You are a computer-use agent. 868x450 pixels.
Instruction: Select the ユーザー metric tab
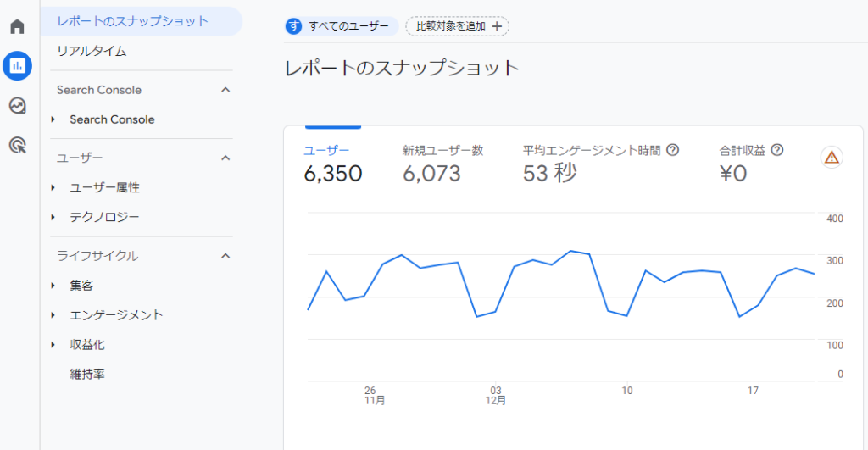pyautogui.click(x=332, y=163)
